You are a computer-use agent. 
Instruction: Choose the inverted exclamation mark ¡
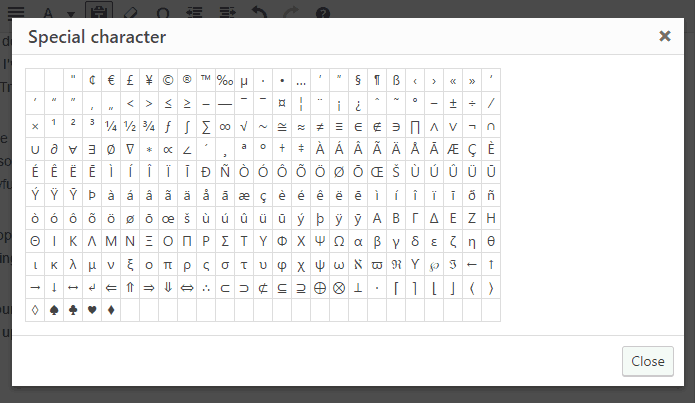[339, 103]
